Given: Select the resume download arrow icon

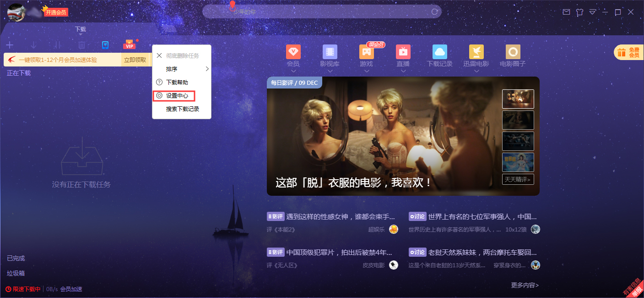Looking at the screenshot, I should (33, 44).
